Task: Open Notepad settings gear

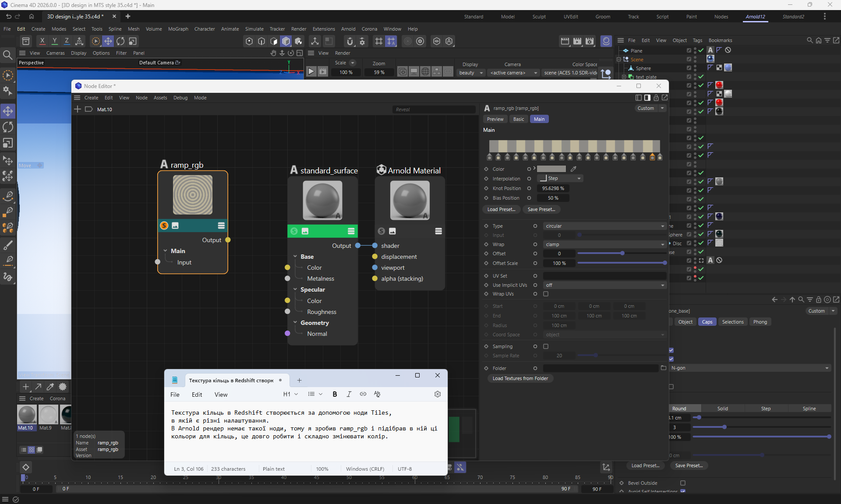Action: [x=437, y=394]
